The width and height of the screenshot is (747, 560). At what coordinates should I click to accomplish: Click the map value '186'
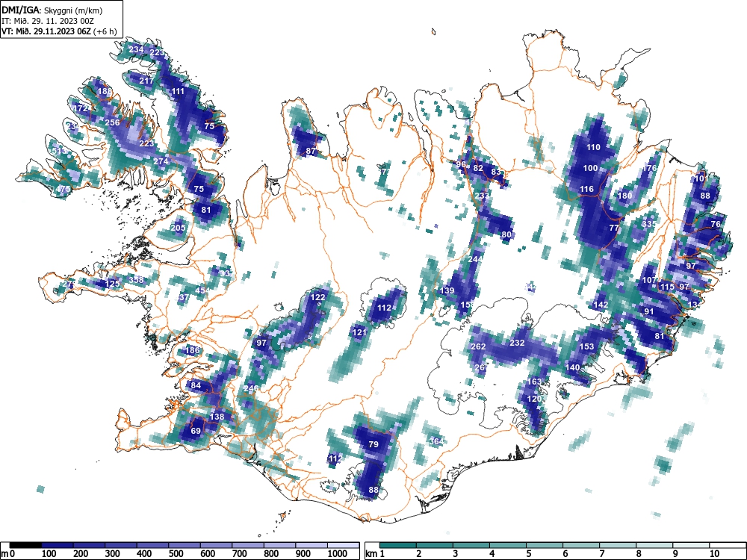click(x=193, y=350)
